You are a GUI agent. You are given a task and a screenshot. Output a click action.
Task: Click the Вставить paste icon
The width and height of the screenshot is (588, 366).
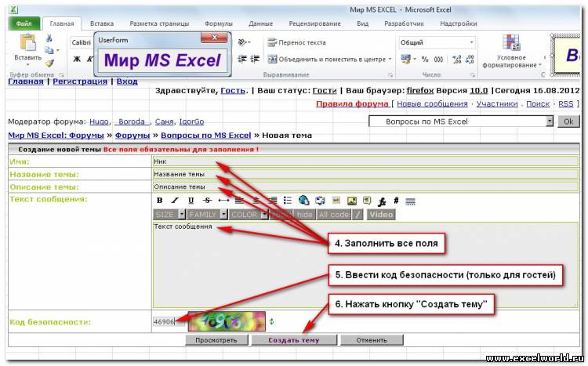(28, 43)
